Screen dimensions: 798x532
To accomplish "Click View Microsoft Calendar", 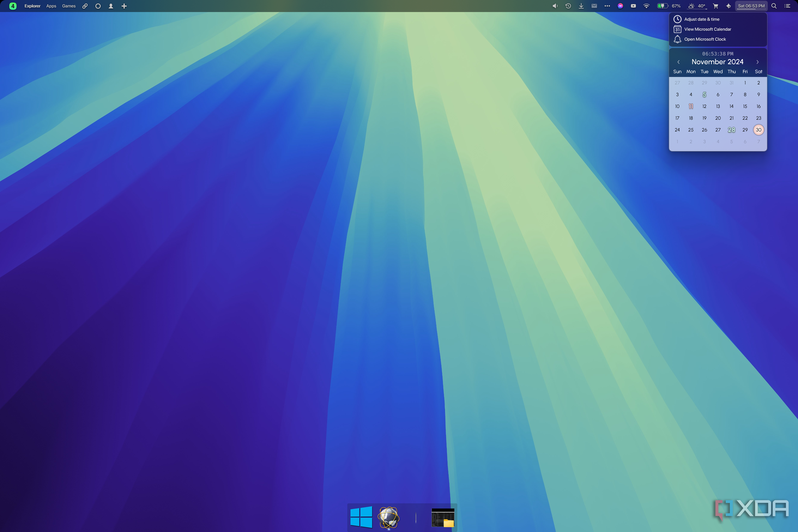I will click(707, 29).
